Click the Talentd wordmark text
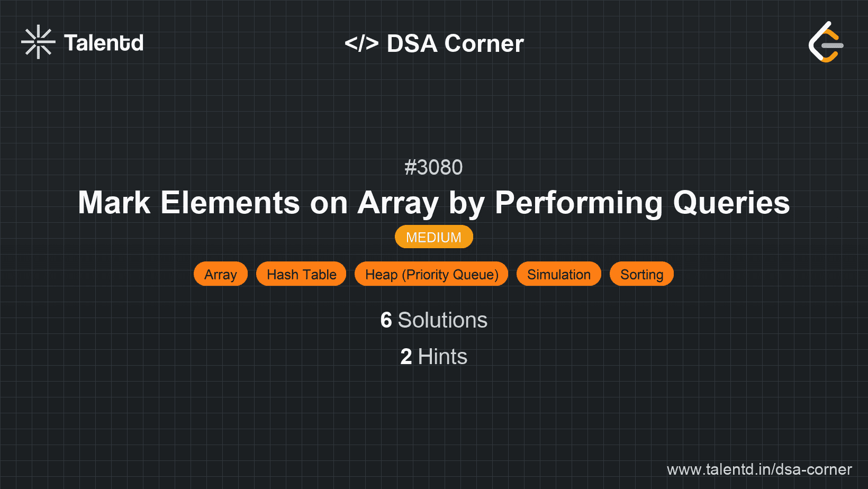The width and height of the screenshot is (868, 489). 104,42
